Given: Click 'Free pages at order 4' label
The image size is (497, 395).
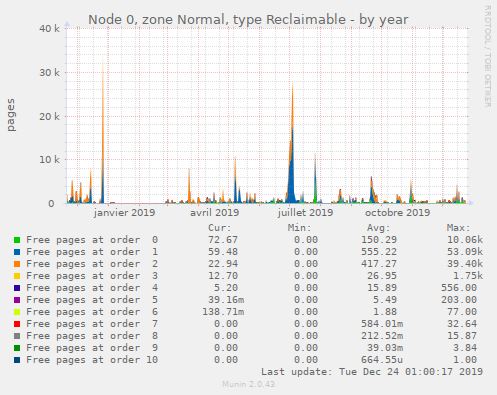Looking at the screenshot, I should pyautogui.click(x=92, y=288).
